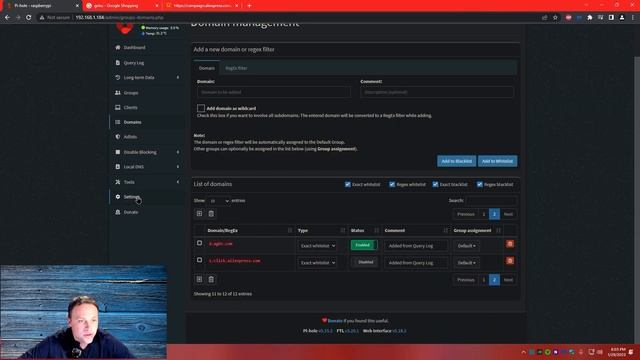640x360 pixels.
Task: Click the trash icon below the table
Action: (211, 279)
